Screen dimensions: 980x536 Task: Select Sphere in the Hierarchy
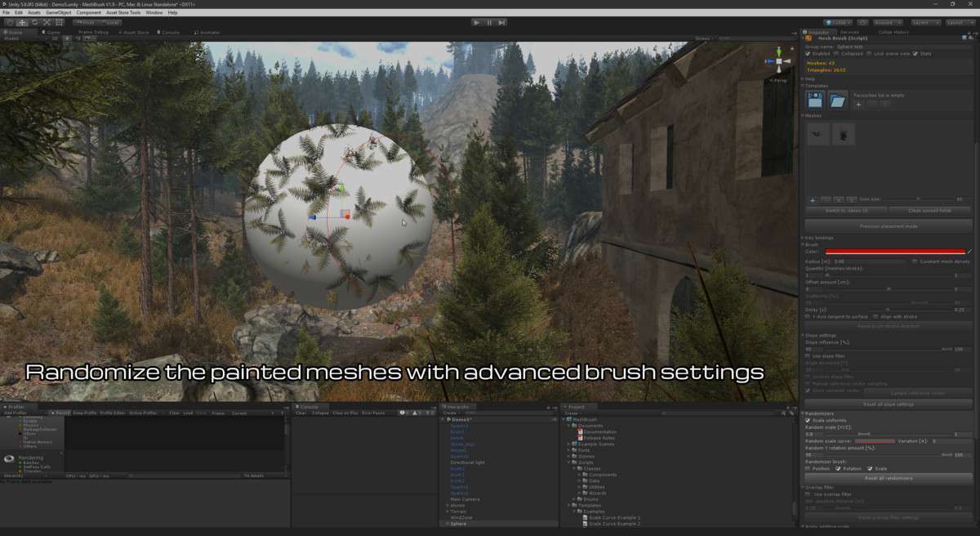pyautogui.click(x=457, y=524)
